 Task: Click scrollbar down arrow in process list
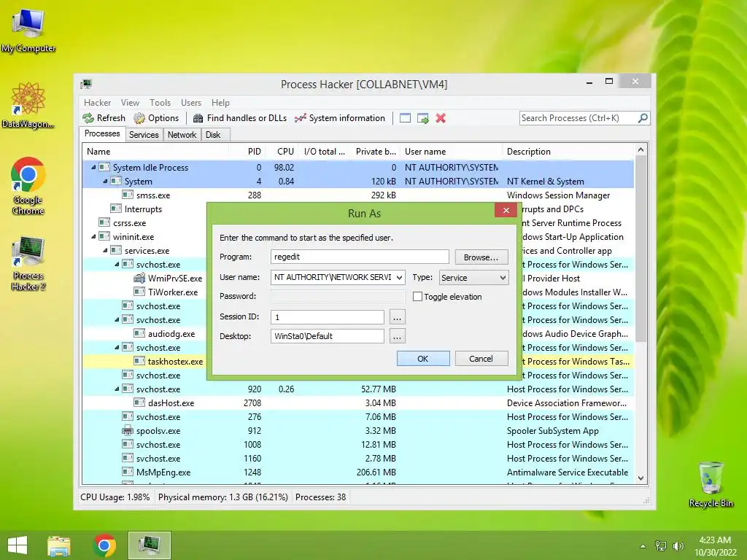tap(640, 478)
